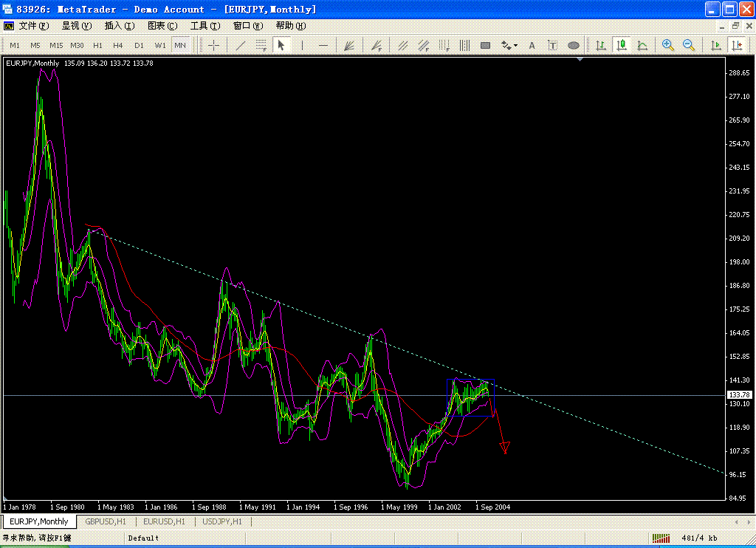This screenshot has height=548, width=756.
Task: Open the 图表 (Charts) menu
Action: [x=162, y=26]
